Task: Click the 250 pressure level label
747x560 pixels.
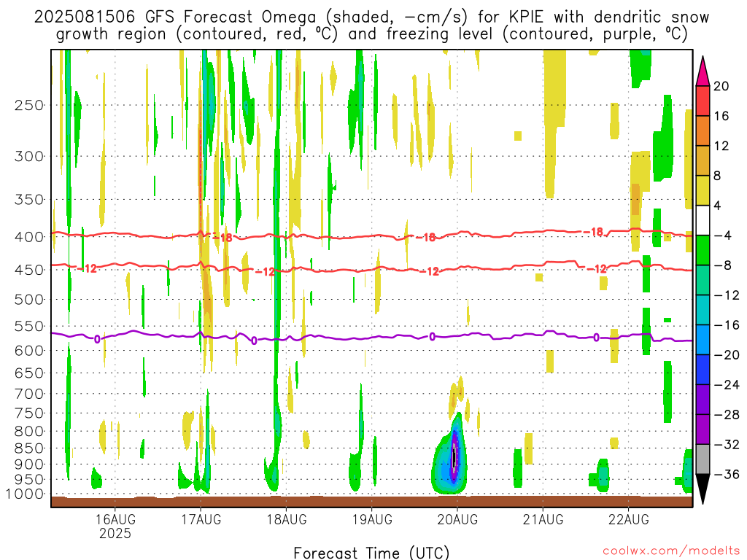Action: [x=29, y=105]
